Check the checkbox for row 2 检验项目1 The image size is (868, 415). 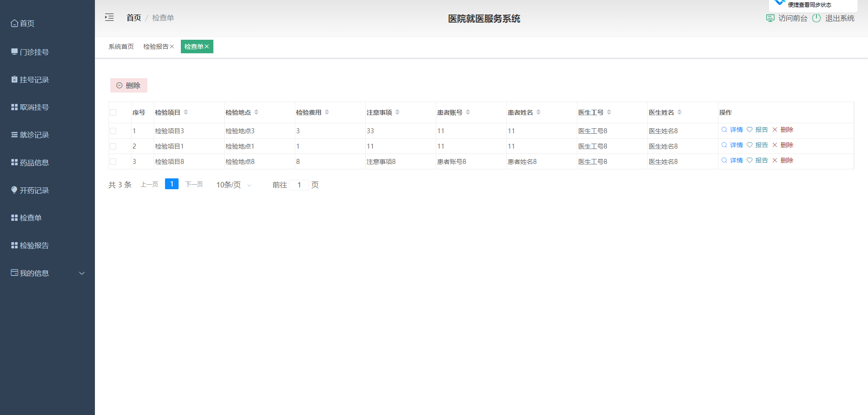(113, 146)
